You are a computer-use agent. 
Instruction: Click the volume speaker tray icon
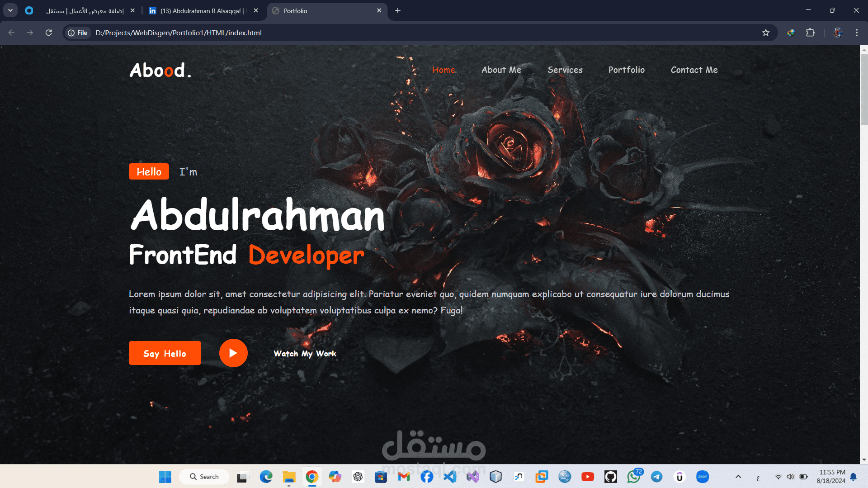[791, 477]
